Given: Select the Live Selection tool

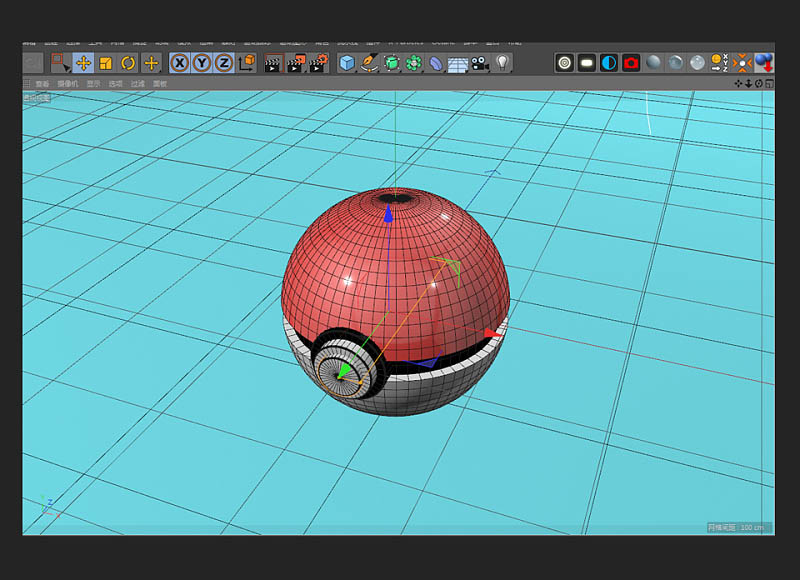Looking at the screenshot, I should coord(60,63).
